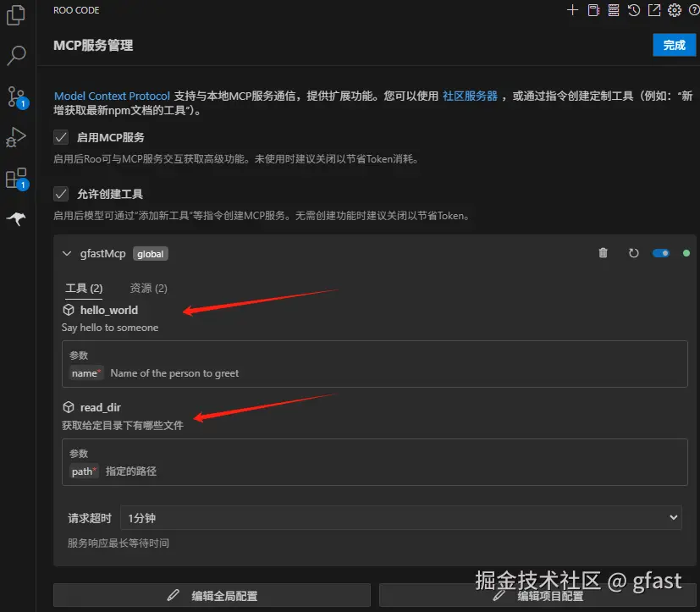Restart the gfastMcp server
Screen dimensions: 700x612
pos(633,253)
